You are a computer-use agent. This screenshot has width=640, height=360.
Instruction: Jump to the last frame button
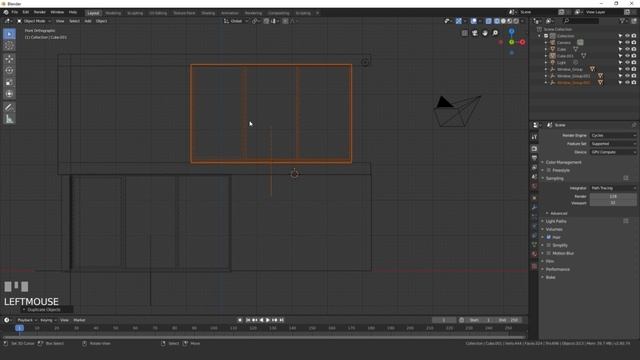[281, 320]
